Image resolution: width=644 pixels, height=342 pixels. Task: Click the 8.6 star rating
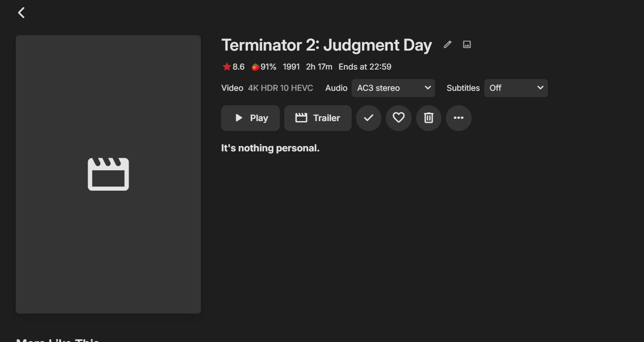point(234,67)
